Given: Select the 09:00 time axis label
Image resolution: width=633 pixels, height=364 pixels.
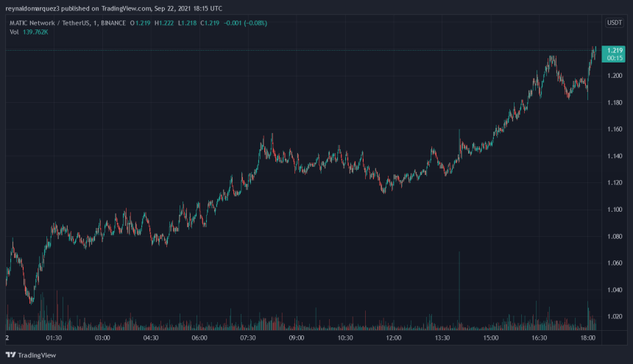Looking at the screenshot, I should [296, 338].
